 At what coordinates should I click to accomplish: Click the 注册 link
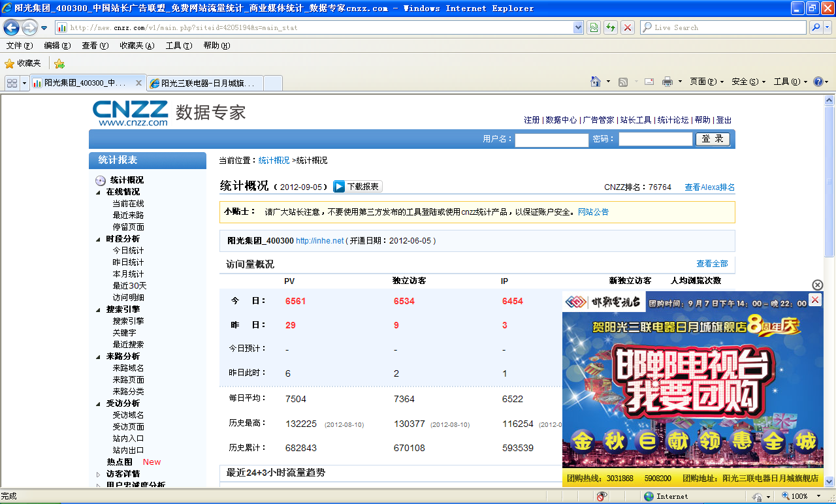(532, 120)
